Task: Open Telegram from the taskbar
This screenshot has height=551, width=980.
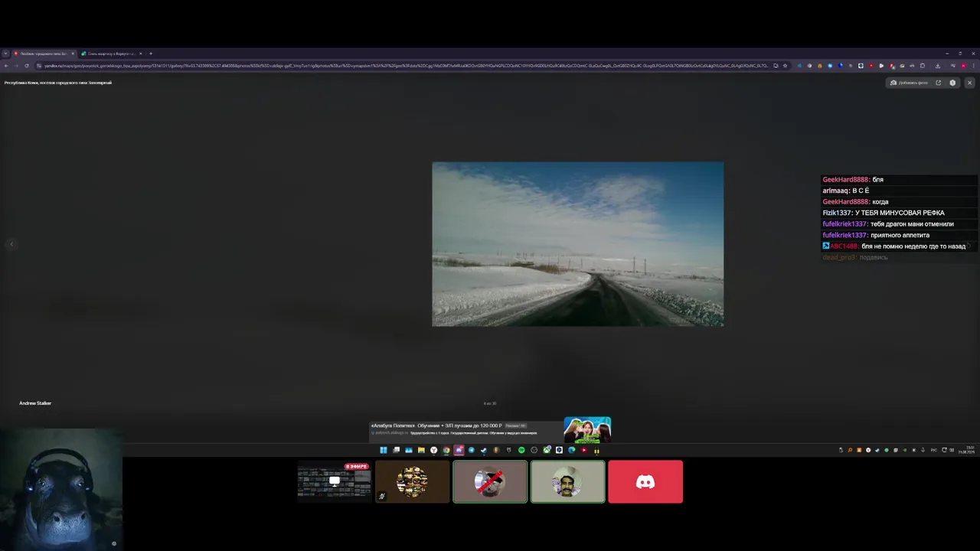Action: [x=471, y=450]
